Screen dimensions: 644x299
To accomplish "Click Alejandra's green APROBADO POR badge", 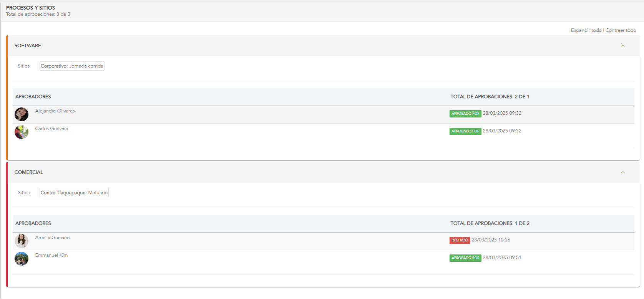I will pyautogui.click(x=465, y=114).
